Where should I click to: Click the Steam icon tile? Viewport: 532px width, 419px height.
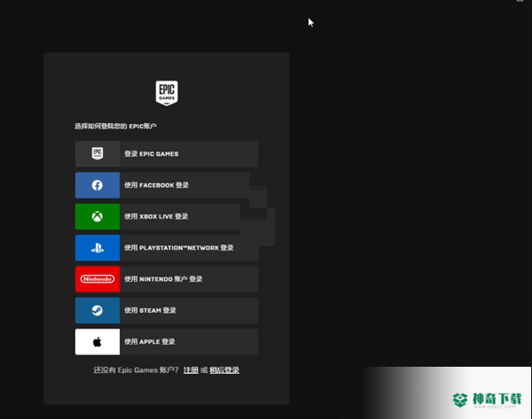tap(98, 311)
